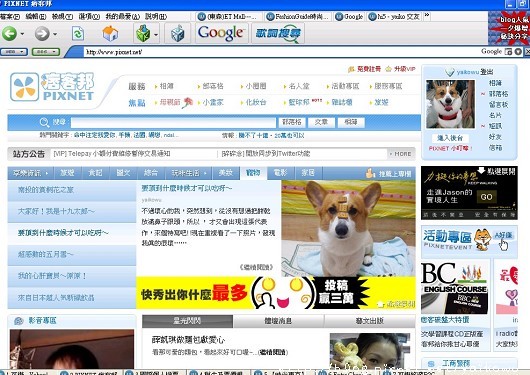The width and height of the screenshot is (530, 375).
Task: Open the 信箱 sidebar link
Action: [495, 147]
